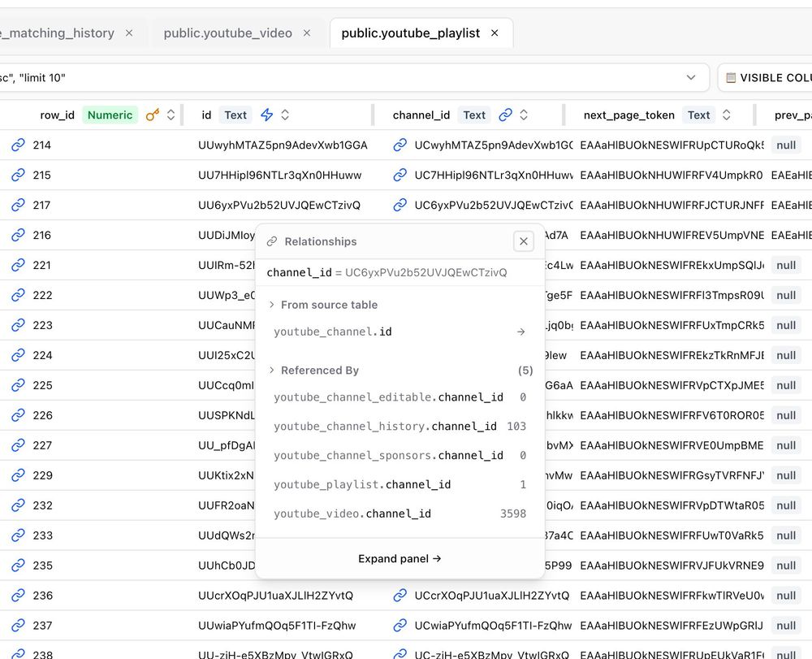
Task: Click channel link icon for UCcrXOqPJU1uaXJLIH2ZYvtQ
Action: 400,596
